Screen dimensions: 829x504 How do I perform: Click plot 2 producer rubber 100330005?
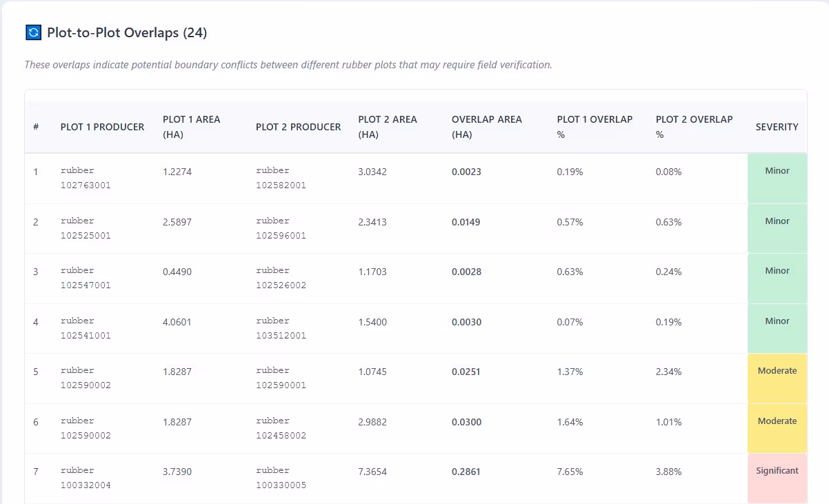click(281, 478)
